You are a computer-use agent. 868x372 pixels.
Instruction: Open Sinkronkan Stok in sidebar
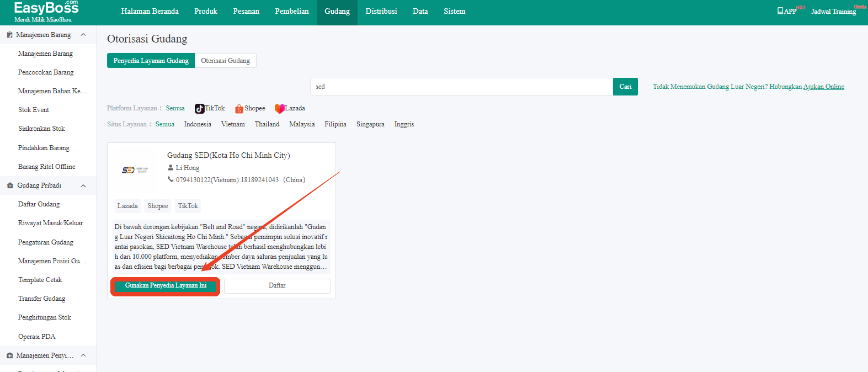(41, 129)
